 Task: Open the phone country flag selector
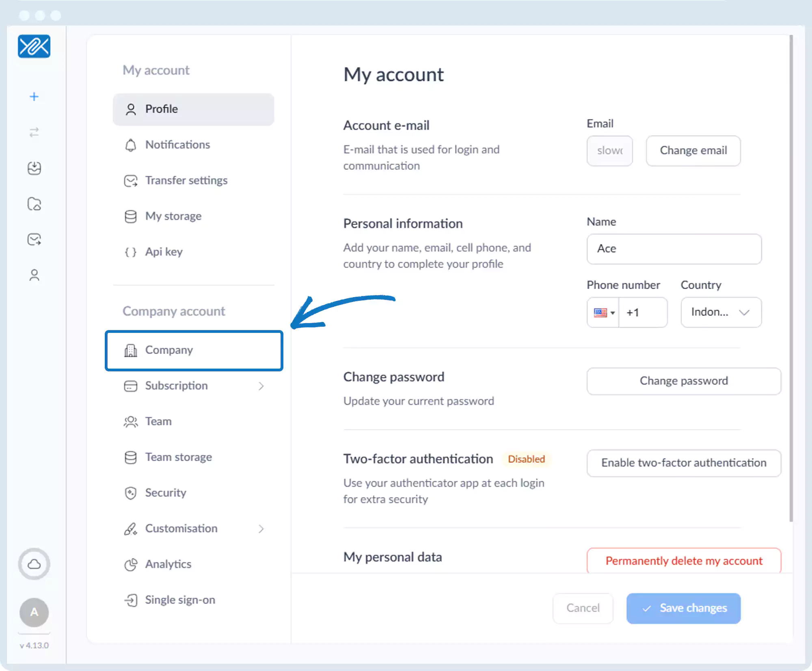[x=603, y=313]
